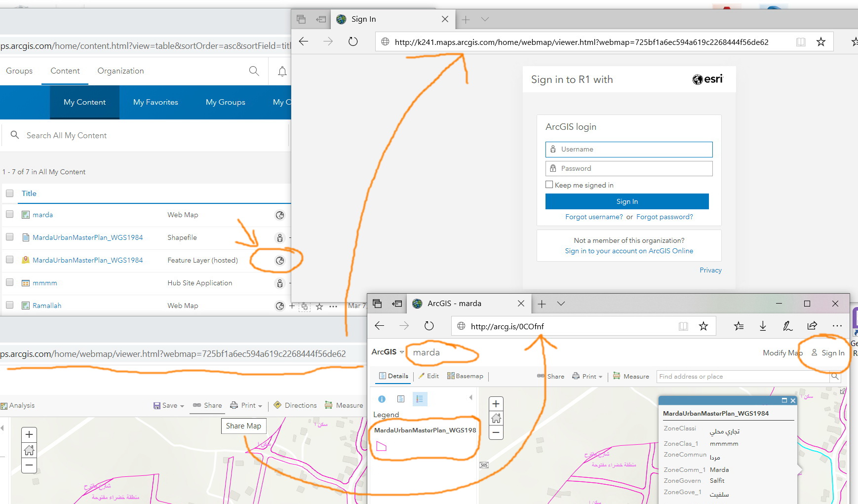Enable the Keep me signed in checkbox
Image resolution: width=858 pixels, height=504 pixels.
tap(549, 185)
